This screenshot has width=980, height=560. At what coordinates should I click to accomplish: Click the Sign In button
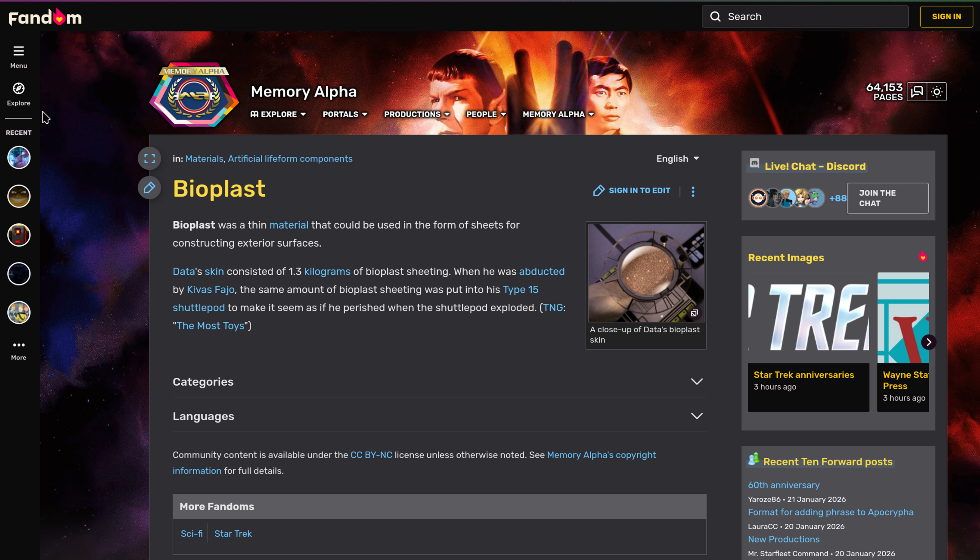click(946, 16)
